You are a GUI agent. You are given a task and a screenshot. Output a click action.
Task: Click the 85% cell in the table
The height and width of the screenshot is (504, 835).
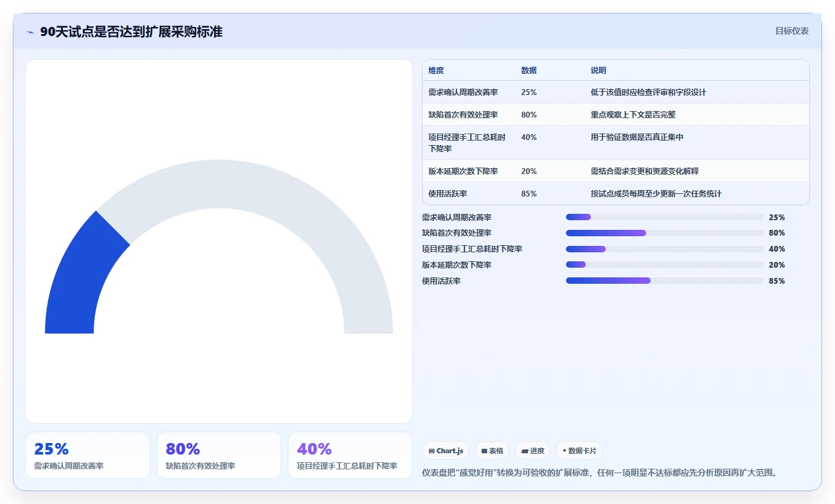pos(529,194)
